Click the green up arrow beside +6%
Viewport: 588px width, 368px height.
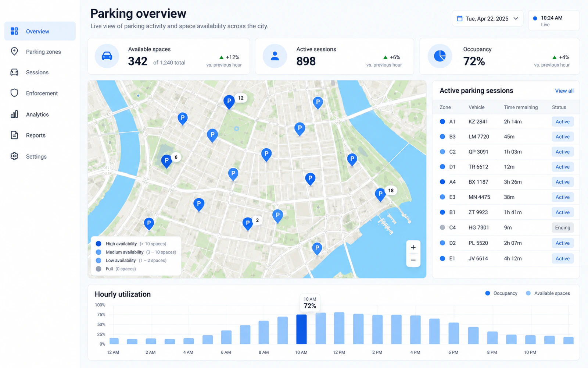385,57
